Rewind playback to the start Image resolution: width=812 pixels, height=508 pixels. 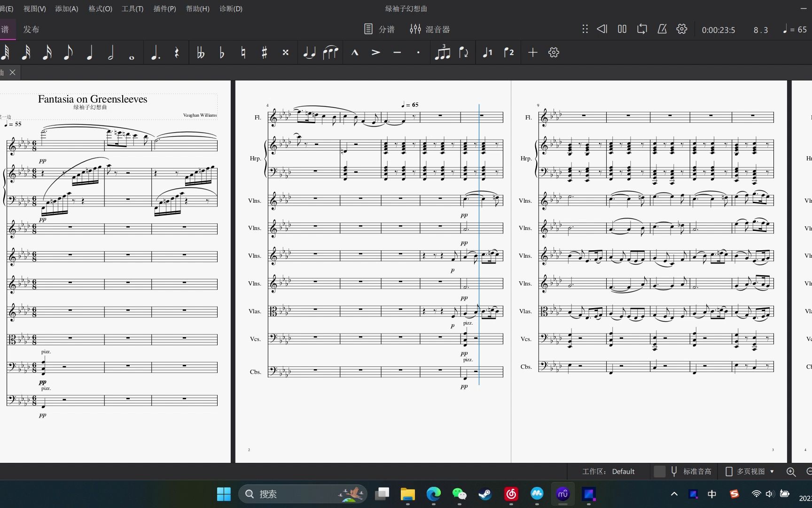pos(602,29)
